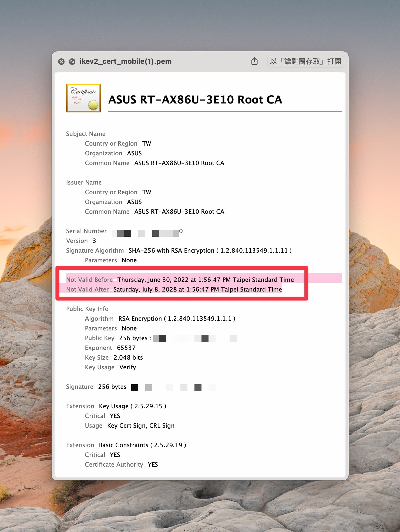400x532 pixels.
Task: Click the full-screen disable icon next to close
Action: point(72,62)
